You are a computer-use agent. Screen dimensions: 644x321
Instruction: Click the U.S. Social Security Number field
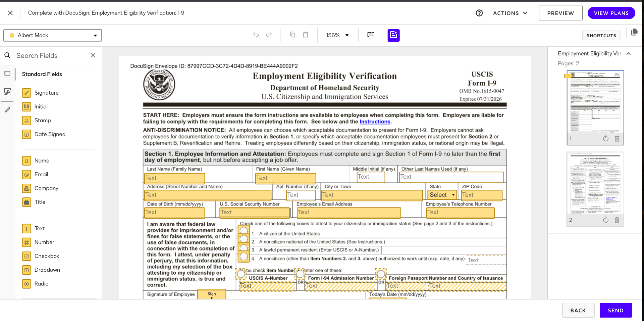click(x=255, y=212)
